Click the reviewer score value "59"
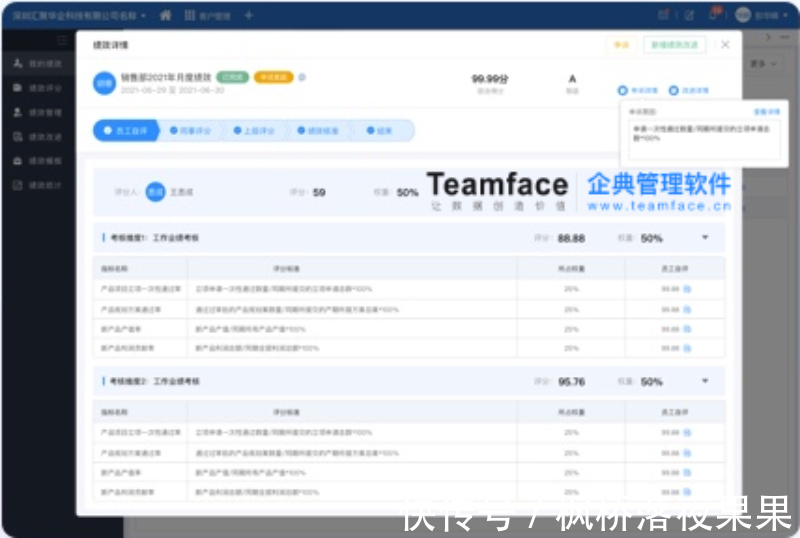 (319, 192)
